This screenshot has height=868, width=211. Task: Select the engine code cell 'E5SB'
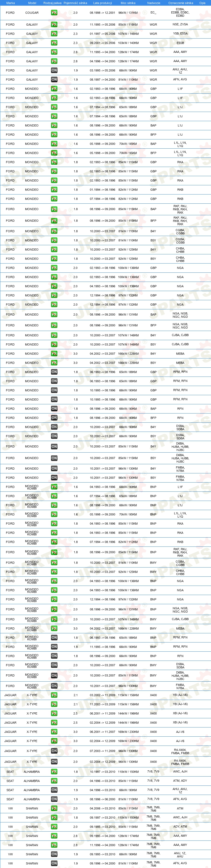click(180, 43)
